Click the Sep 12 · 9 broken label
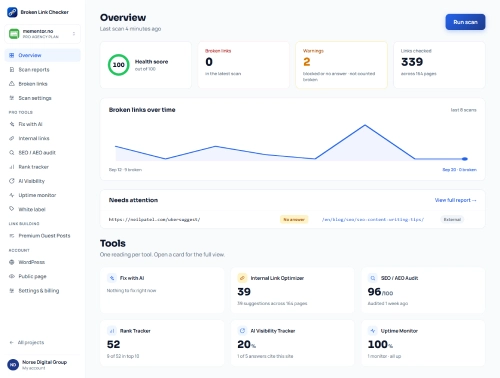This screenshot has height=378, width=500. pyautogui.click(x=125, y=170)
